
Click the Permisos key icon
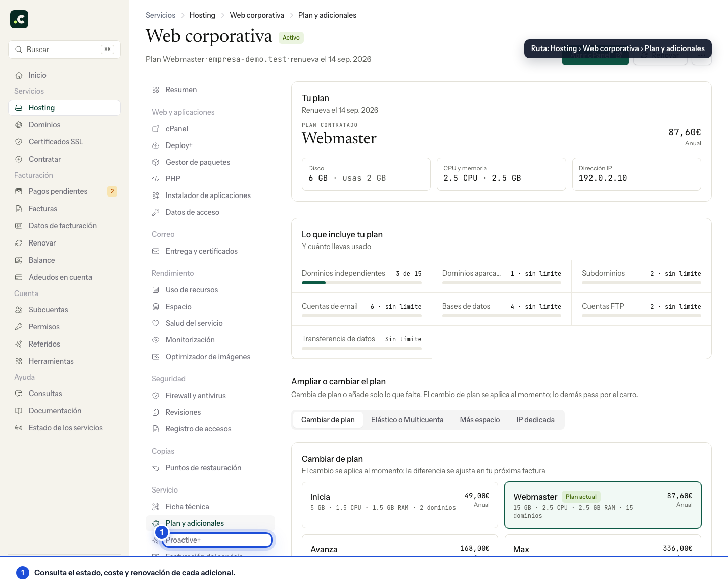[x=19, y=327]
